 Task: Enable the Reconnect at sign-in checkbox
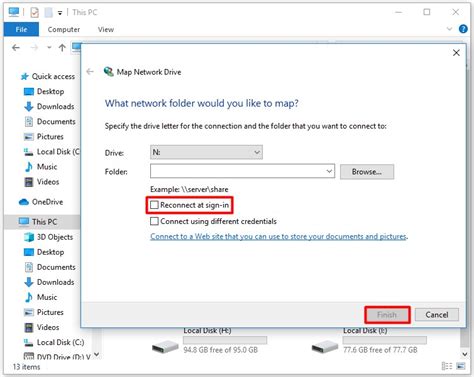tap(154, 205)
